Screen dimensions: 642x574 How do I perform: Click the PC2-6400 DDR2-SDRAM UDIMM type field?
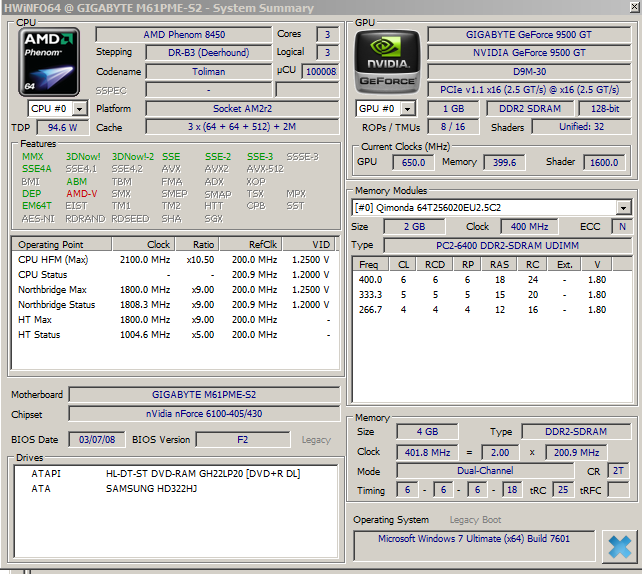pos(507,246)
